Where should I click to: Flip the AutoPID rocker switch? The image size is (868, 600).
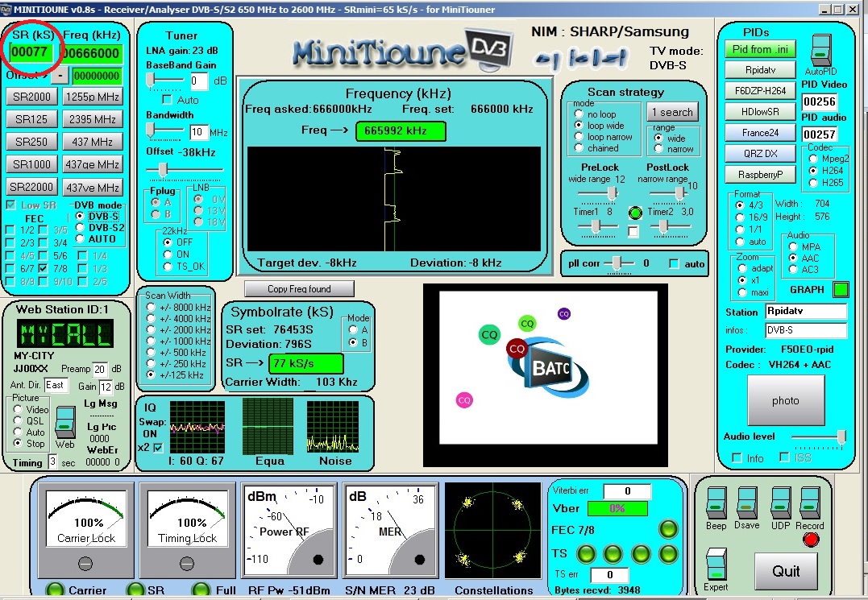[821, 50]
